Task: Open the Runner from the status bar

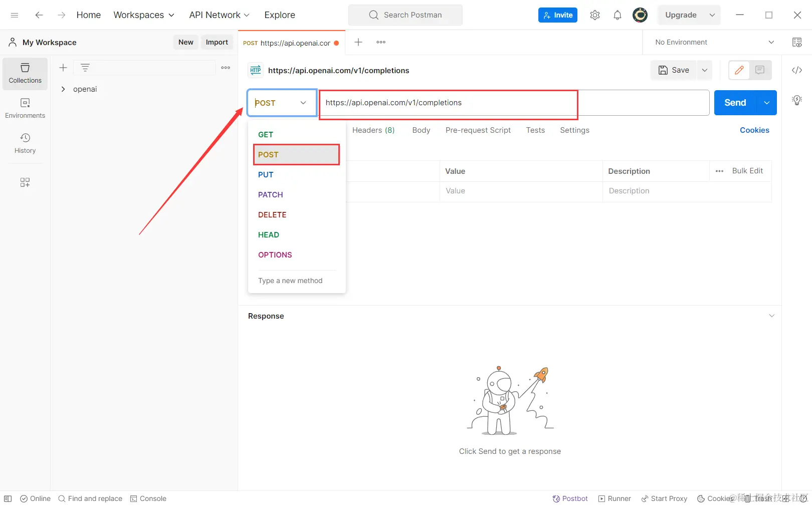Action: pos(615,498)
